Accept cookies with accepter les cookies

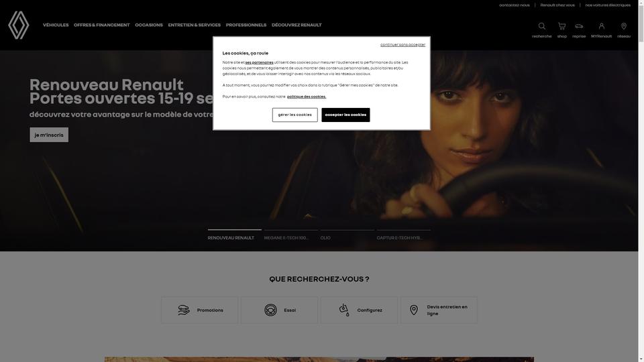(345, 115)
